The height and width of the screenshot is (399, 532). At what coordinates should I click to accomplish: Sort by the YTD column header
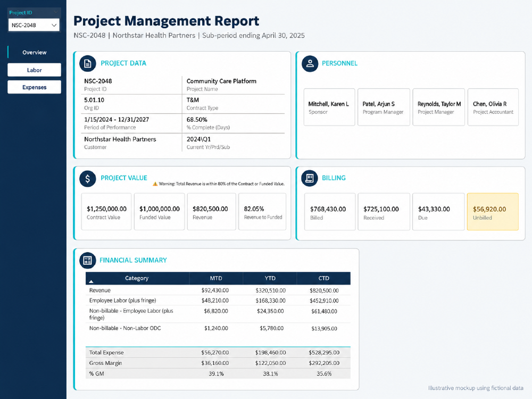pos(270,278)
